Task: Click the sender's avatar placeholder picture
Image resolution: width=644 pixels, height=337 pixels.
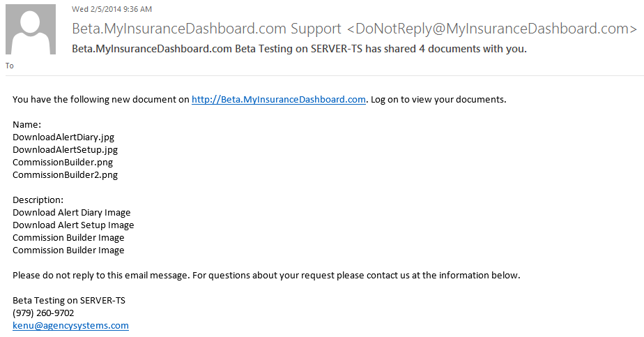Action: [x=31, y=29]
